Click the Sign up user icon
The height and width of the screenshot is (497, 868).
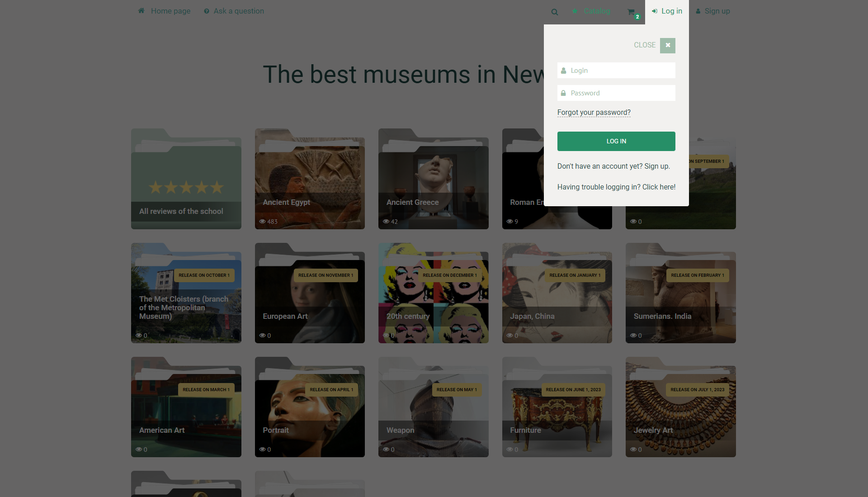[698, 11]
